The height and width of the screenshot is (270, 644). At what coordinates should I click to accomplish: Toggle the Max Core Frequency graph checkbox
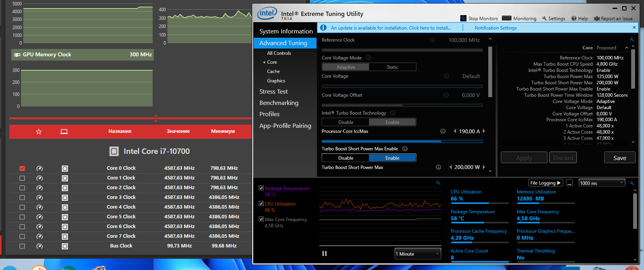pyautogui.click(x=261, y=219)
